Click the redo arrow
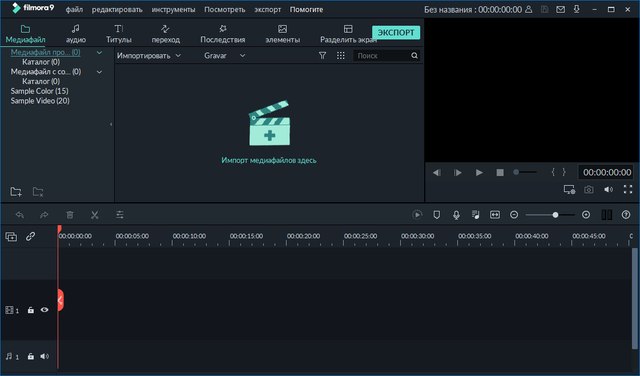 point(44,215)
